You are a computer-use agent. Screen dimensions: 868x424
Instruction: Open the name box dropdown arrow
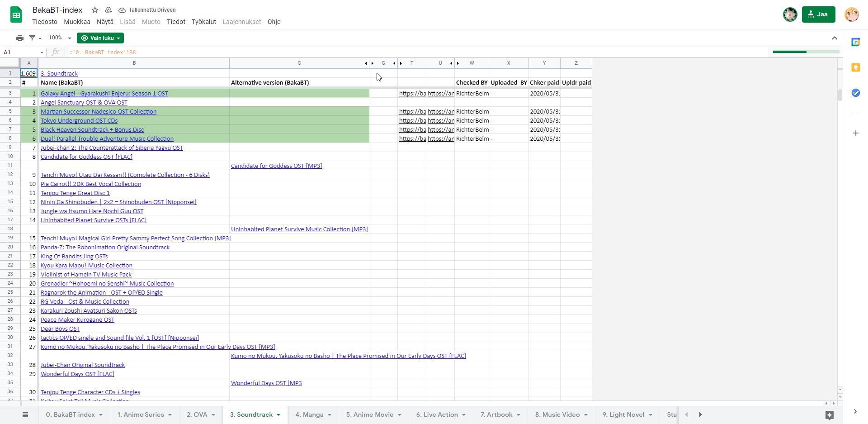[x=42, y=52]
